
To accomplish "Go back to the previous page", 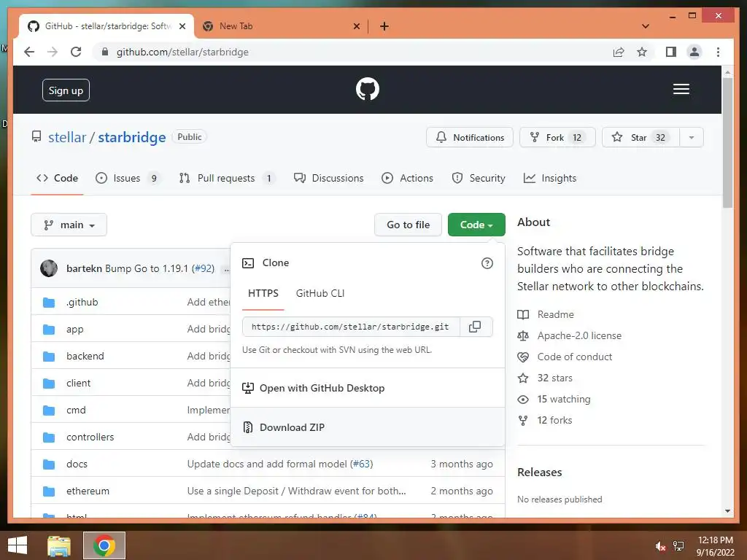I will 29,52.
